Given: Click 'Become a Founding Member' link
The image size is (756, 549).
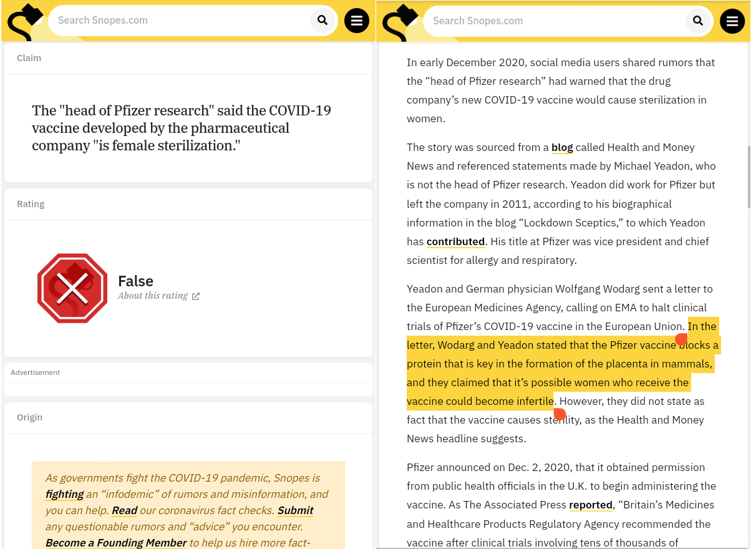Looking at the screenshot, I should 116,543.
